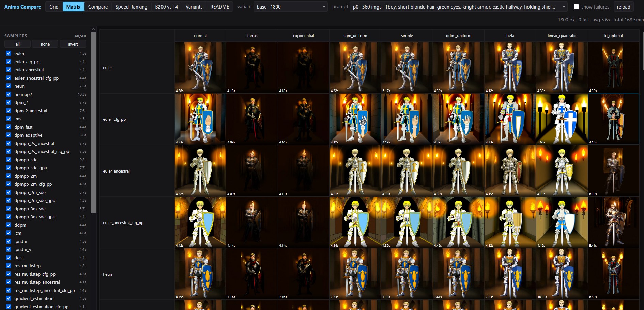Screen dimensions: 644x310
Task: Disable the res_multistep sampler checkbox
Action: click(x=9, y=266)
